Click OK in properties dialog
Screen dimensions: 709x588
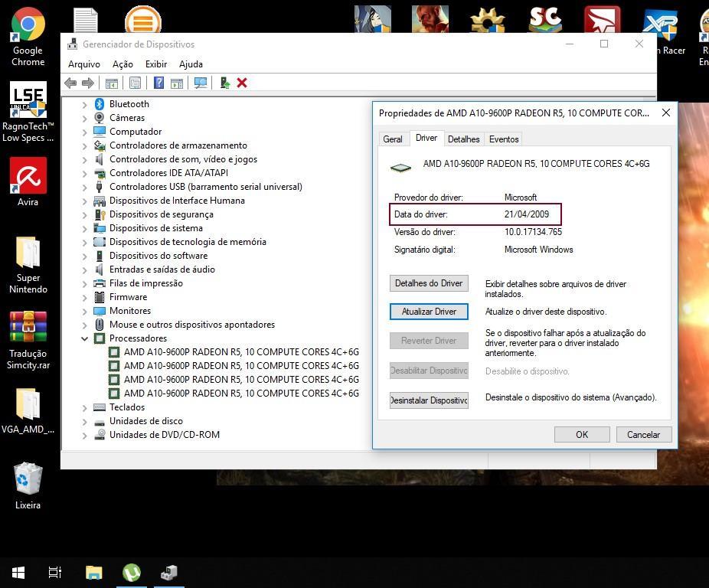[x=582, y=435]
